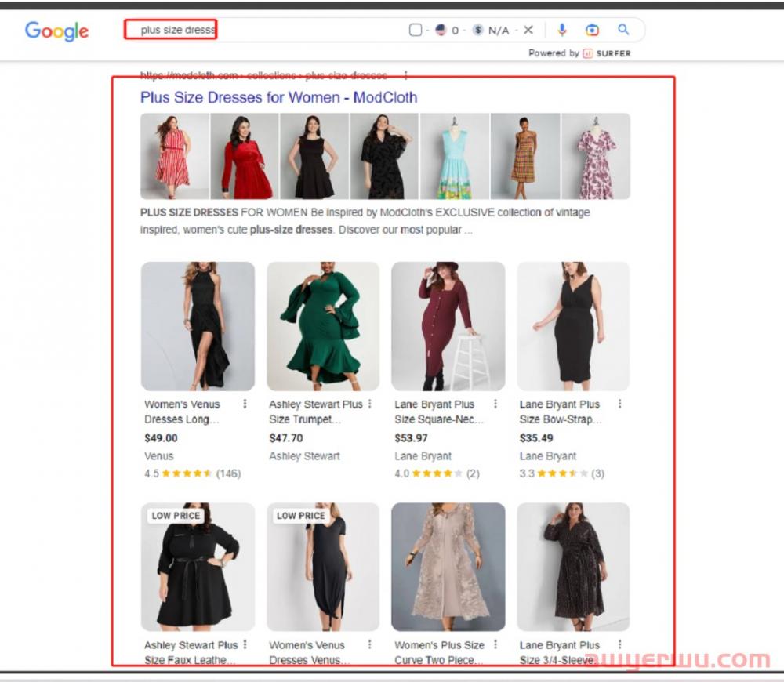Viewport: 784px width, 682px height.
Task: Open black lace sleeve dress ModCloth thumbnail
Action: (384, 156)
